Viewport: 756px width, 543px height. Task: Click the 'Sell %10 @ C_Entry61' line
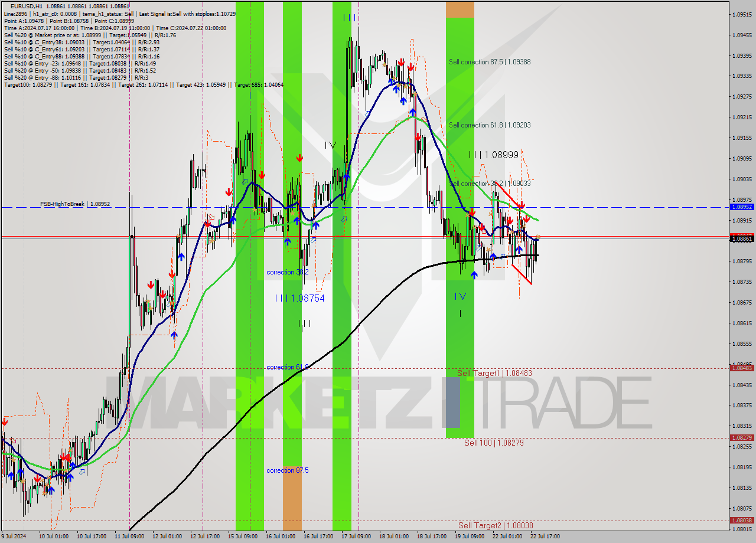(x=82, y=50)
